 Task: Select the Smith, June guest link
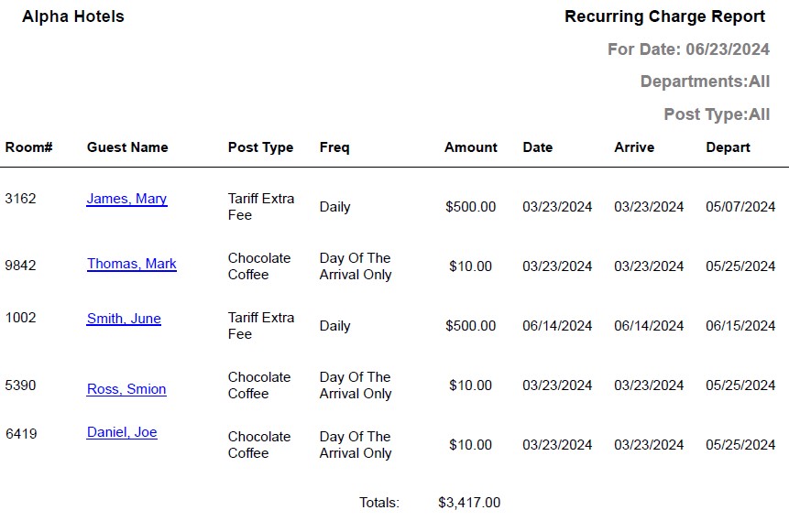(122, 318)
